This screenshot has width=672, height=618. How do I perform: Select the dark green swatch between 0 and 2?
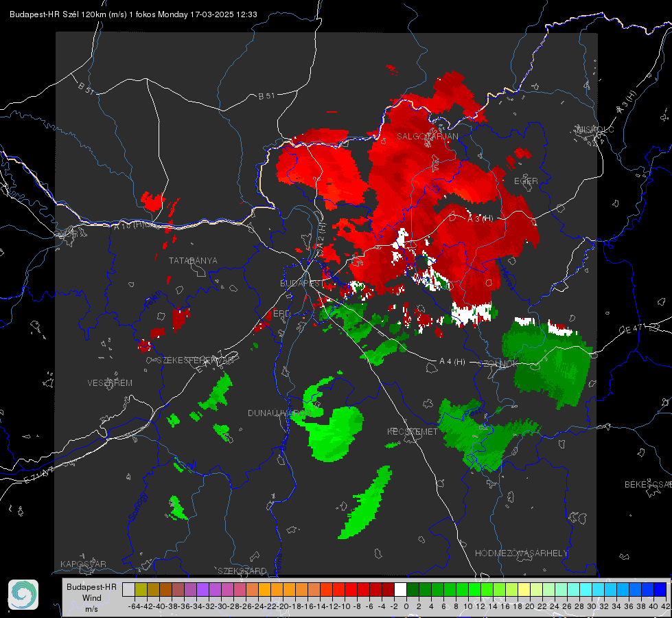pos(413,590)
